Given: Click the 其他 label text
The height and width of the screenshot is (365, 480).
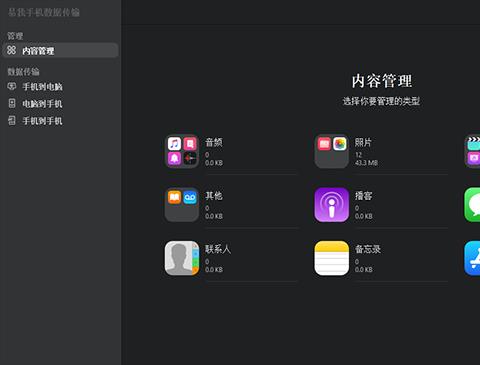Looking at the screenshot, I should pos(214,196).
